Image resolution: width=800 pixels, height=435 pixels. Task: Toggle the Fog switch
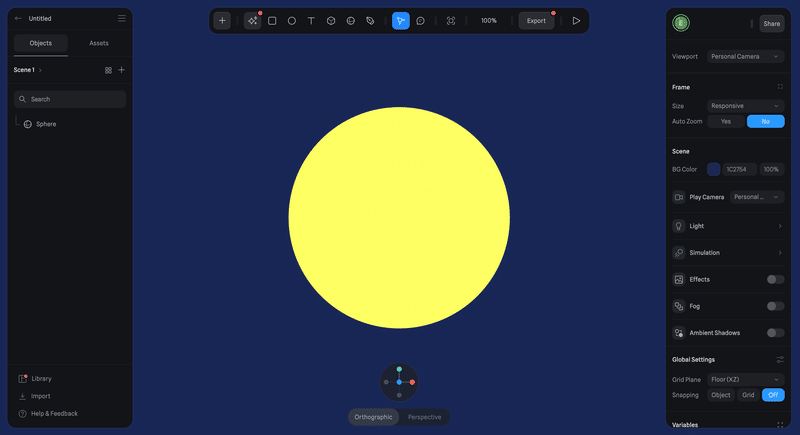(775, 306)
